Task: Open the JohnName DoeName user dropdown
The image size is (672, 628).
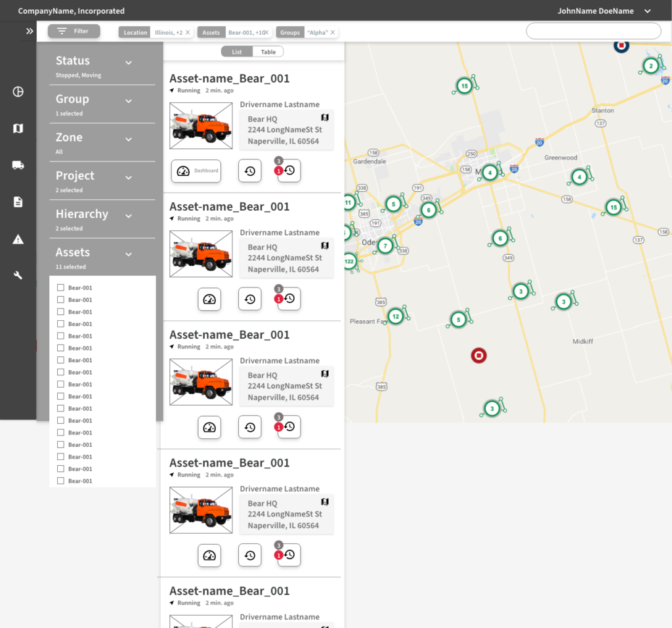Action: click(x=647, y=11)
